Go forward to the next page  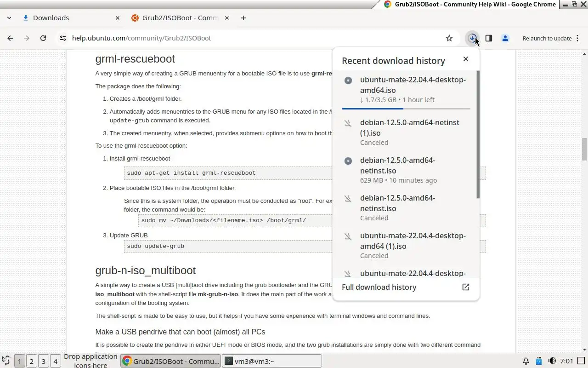point(27,38)
